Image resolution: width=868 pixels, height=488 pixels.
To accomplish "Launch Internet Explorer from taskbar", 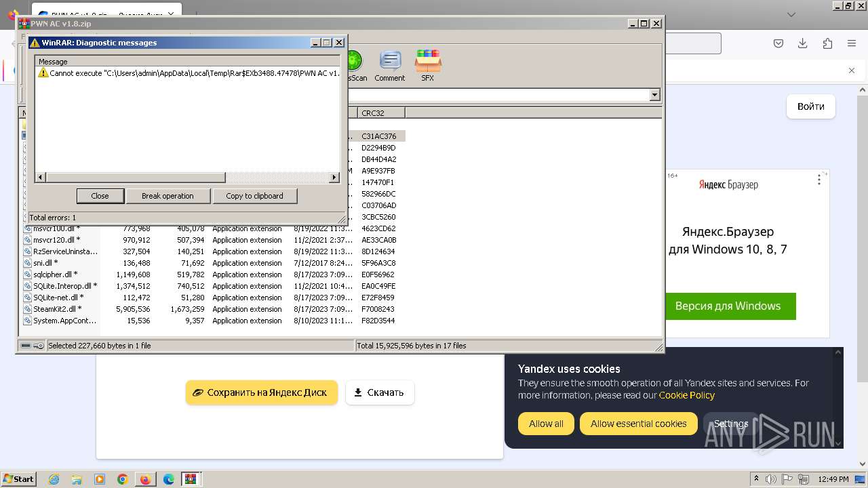I will 54,479.
